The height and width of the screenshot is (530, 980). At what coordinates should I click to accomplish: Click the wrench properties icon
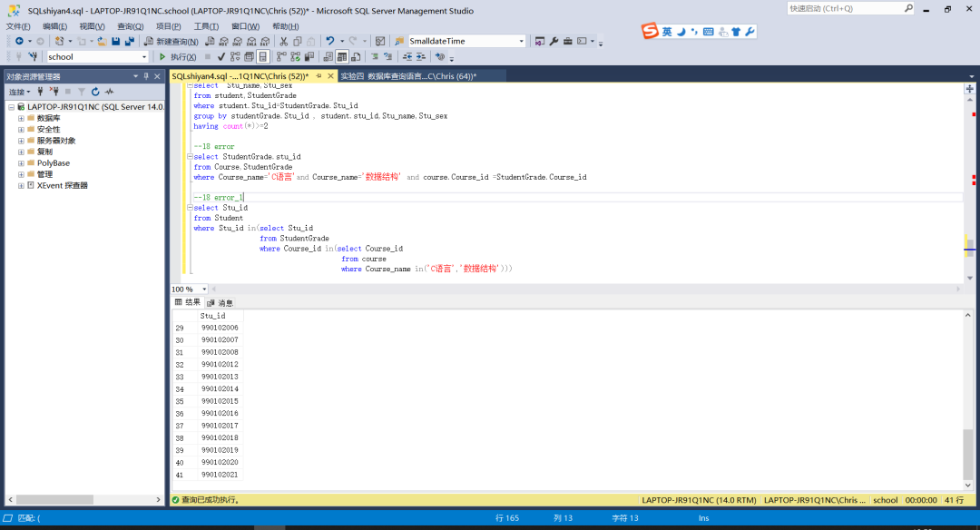click(554, 41)
